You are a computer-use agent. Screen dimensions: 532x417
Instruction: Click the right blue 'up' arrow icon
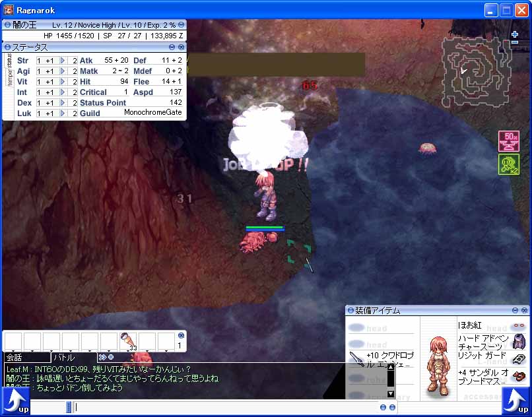pyautogui.click(x=516, y=401)
